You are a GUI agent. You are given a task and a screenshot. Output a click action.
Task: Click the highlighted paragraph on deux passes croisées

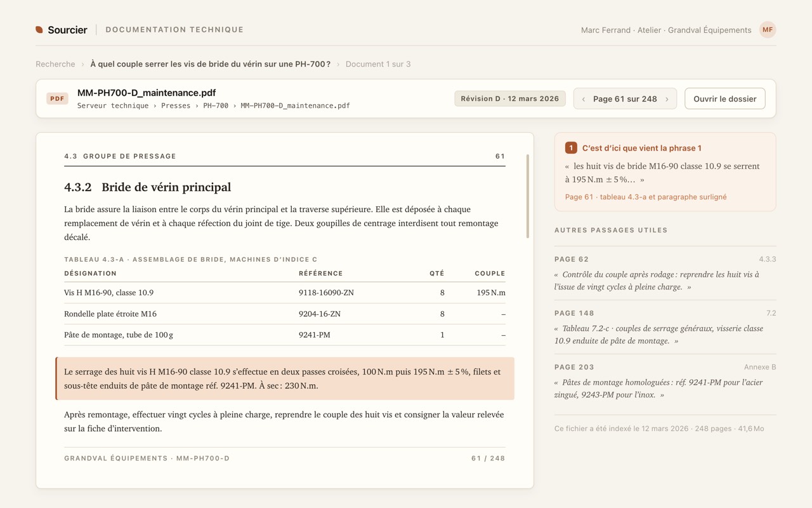tap(285, 378)
